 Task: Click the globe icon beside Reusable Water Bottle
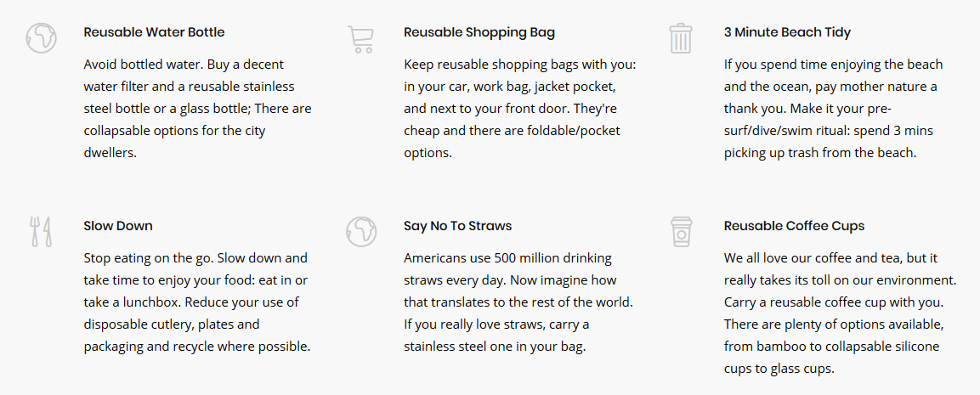point(41,38)
